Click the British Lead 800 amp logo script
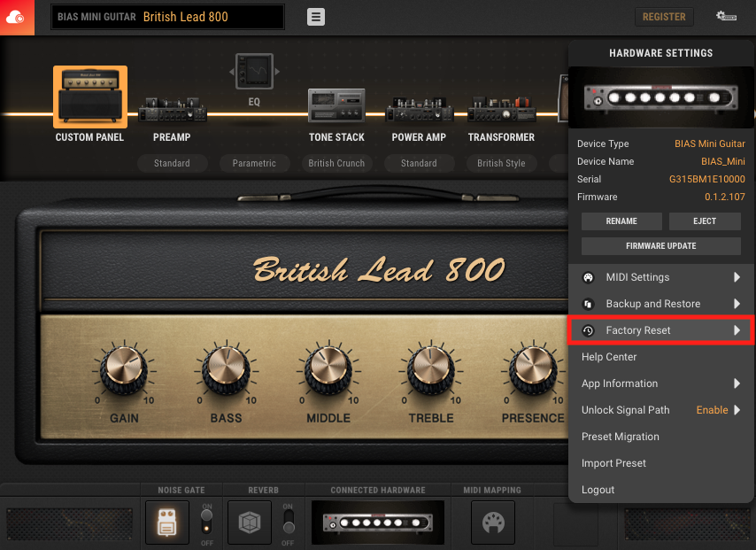Image resolution: width=756 pixels, height=550 pixels. click(x=379, y=269)
